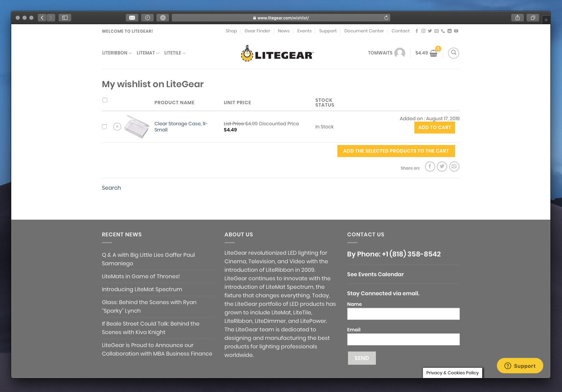
Task: Open the YouTube icon in header
Action: point(456,31)
